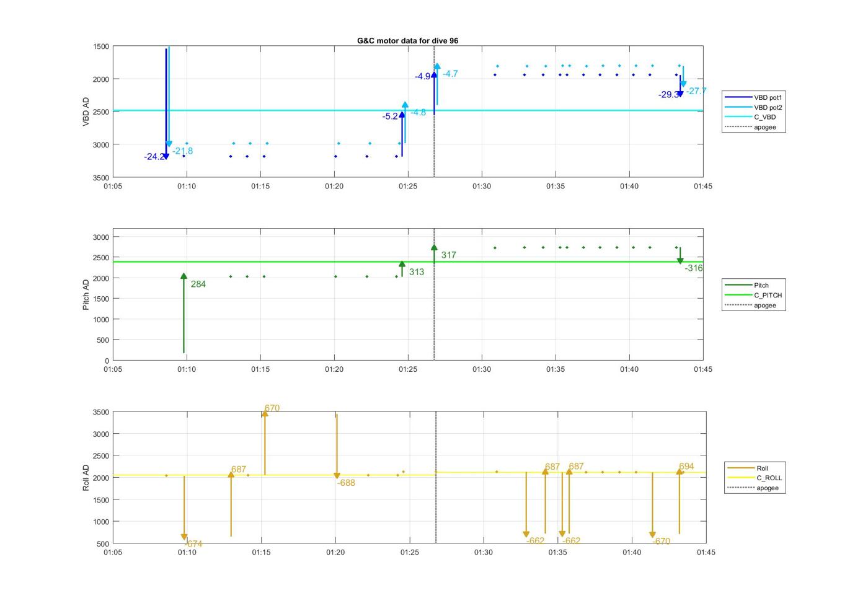Image resolution: width=868 pixels, height=611 pixels.
Task: Click the "01:40" x-axis tick under the Roll plot
Action: tap(632, 552)
